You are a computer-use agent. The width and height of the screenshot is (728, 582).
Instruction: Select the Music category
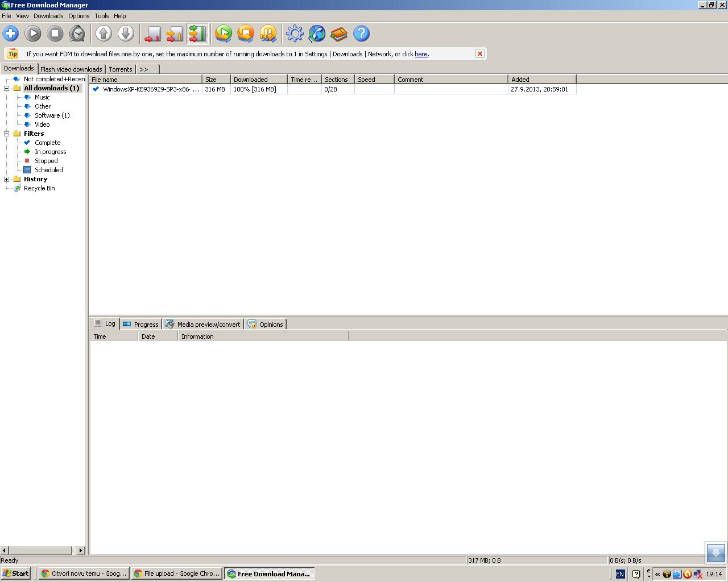pos(42,97)
